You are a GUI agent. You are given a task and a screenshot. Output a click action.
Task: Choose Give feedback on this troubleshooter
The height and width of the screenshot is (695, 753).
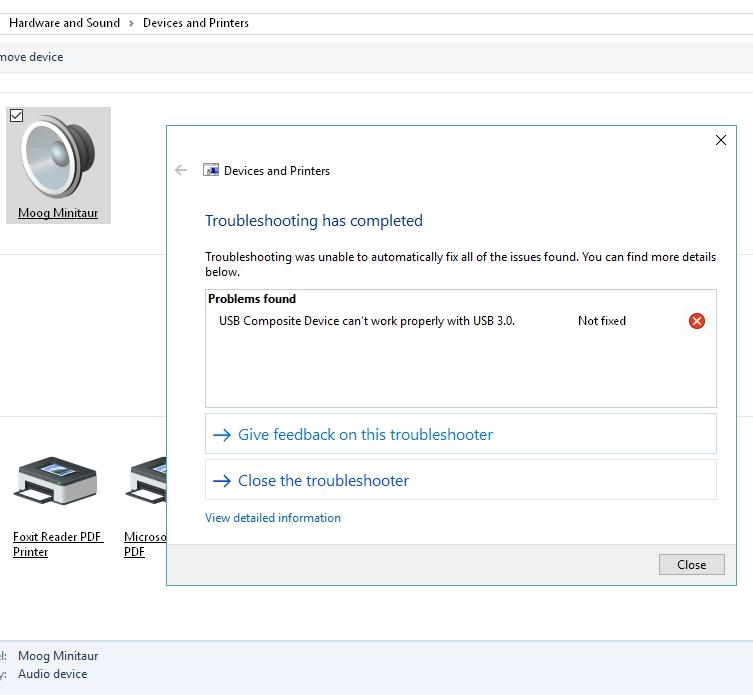(x=365, y=435)
